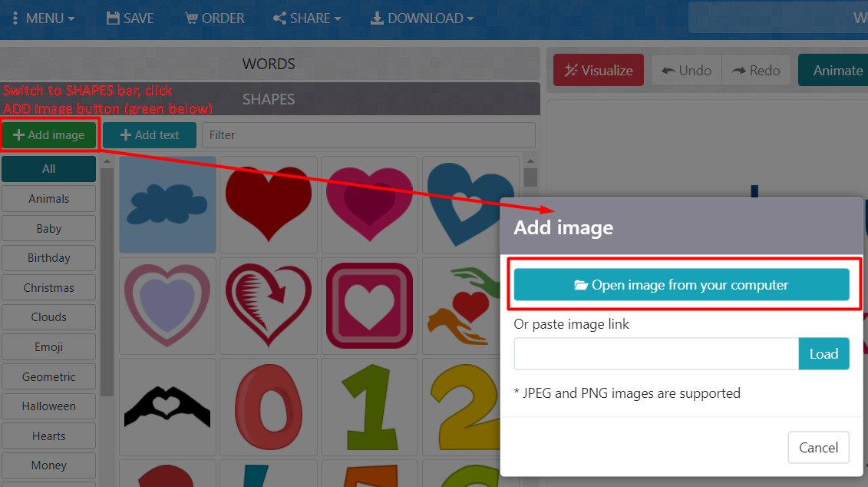Select the Clouds category

[x=48, y=317]
